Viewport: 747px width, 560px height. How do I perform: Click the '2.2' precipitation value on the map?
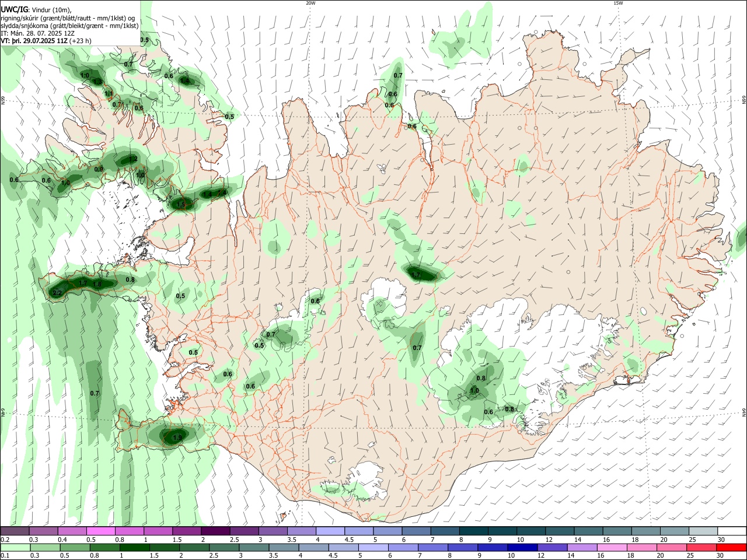pos(57,293)
